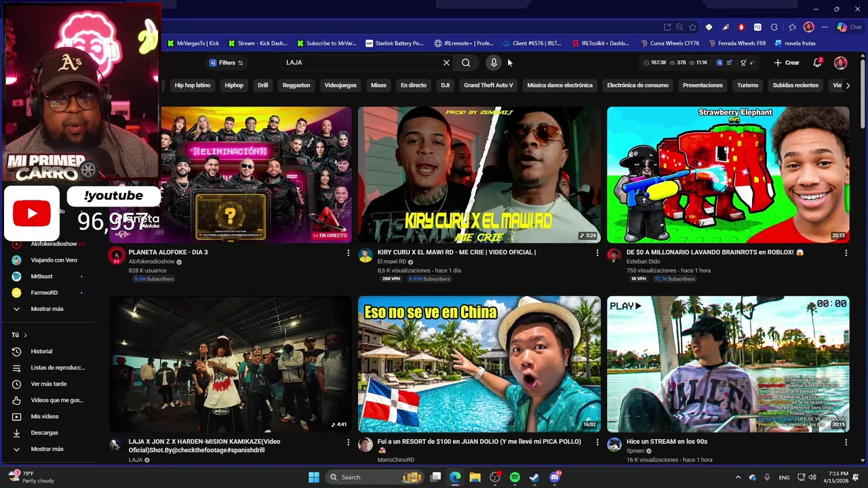
Task: Open PLANETA ALOFOKE DIA 3 thumbnail
Action: [231, 174]
